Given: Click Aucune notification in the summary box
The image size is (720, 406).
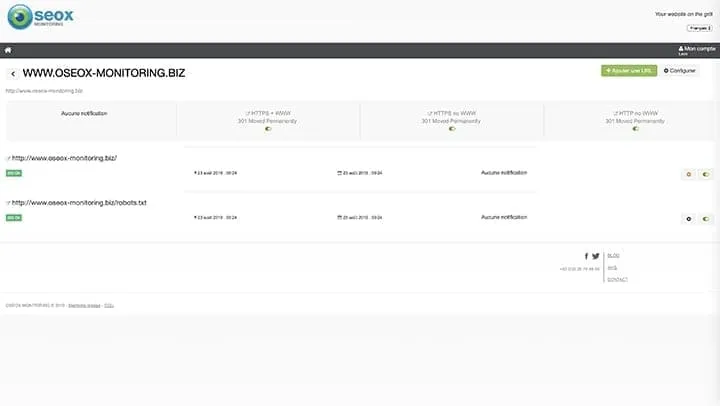Looking at the screenshot, I should pos(84,113).
